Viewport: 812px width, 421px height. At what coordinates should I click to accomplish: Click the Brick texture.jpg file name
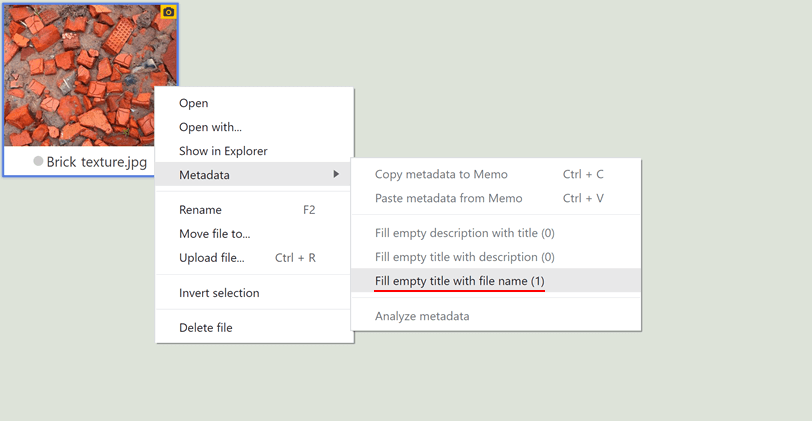[x=97, y=162]
